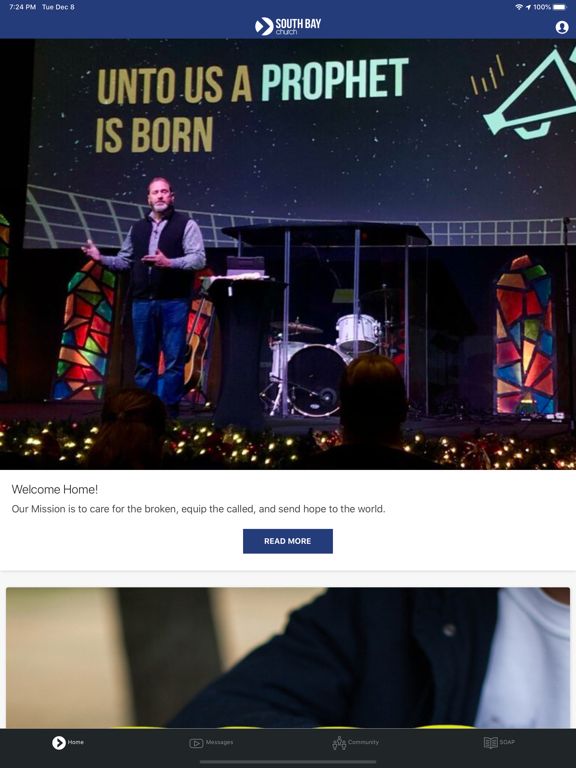
Task: Select the Home tab label
Action: point(75,742)
